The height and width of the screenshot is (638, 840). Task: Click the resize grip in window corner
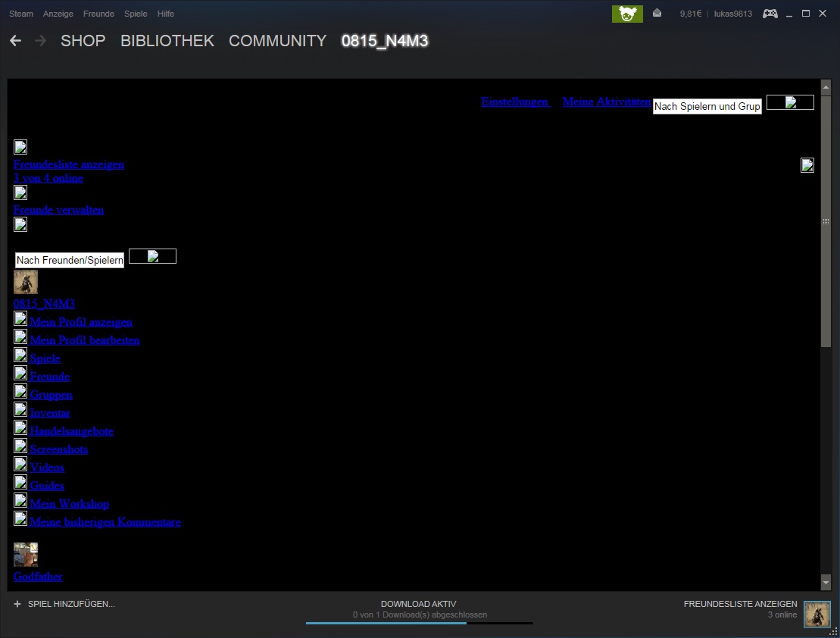pos(833,632)
